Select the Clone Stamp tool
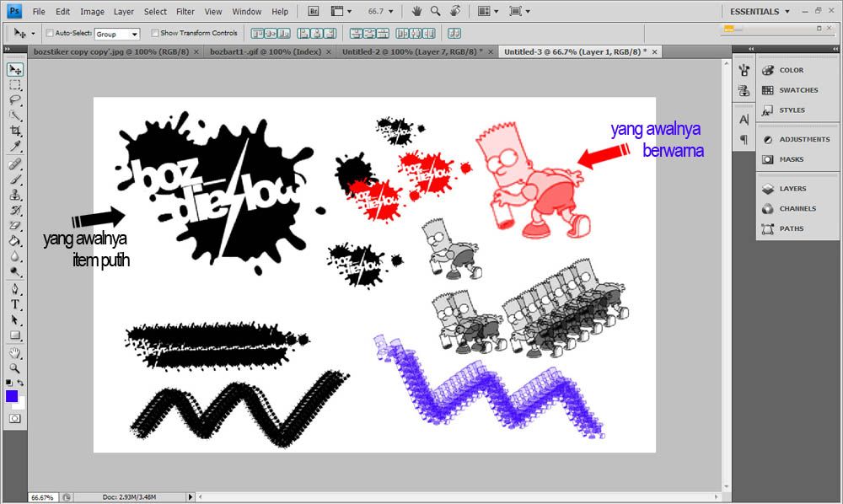843x504 pixels. click(14, 195)
